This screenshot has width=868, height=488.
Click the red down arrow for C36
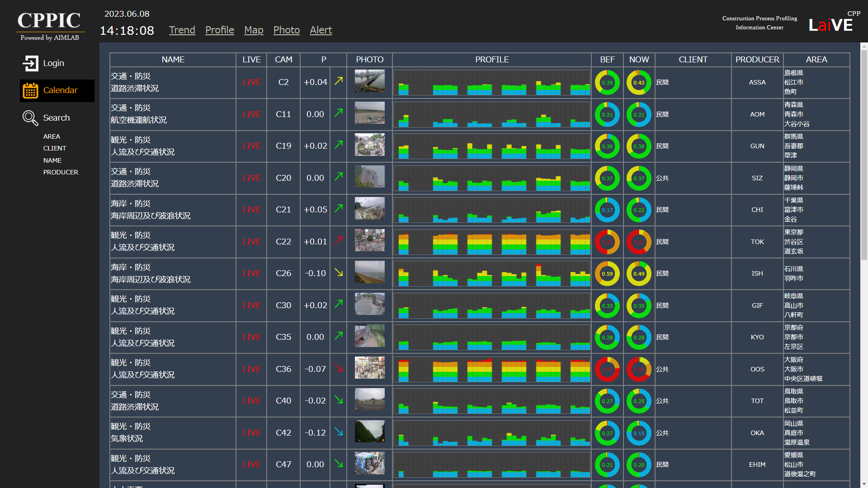pos(339,368)
